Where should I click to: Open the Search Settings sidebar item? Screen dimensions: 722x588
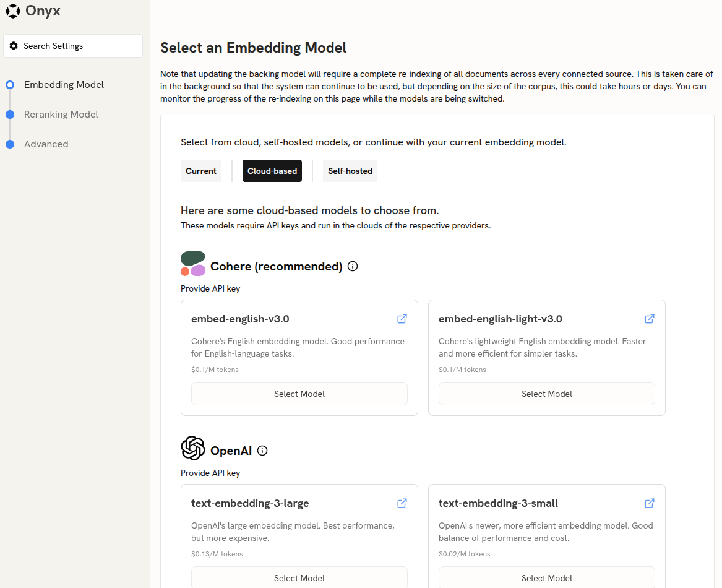[73, 46]
